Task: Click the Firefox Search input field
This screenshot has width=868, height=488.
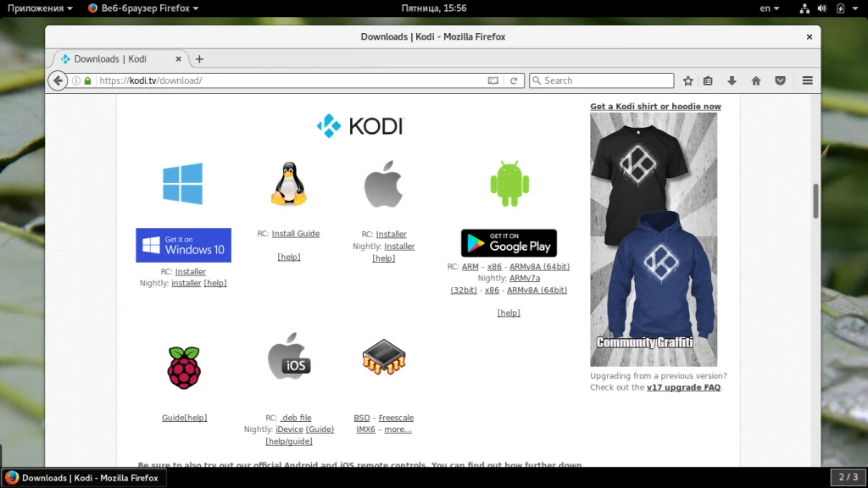Action: [602, 80]
